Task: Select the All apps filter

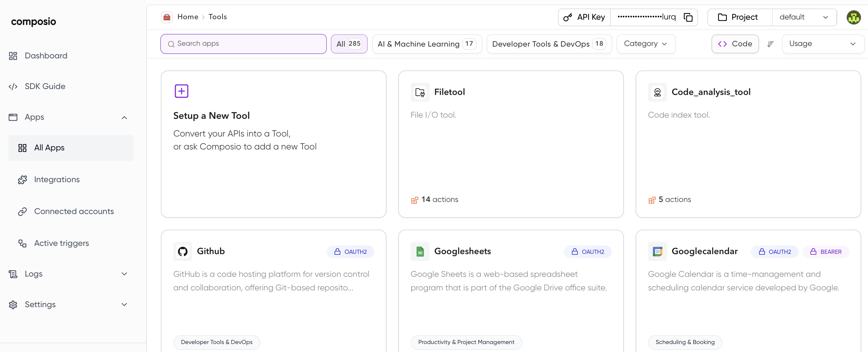Action: pyautogui.click(x=349, y=44)
